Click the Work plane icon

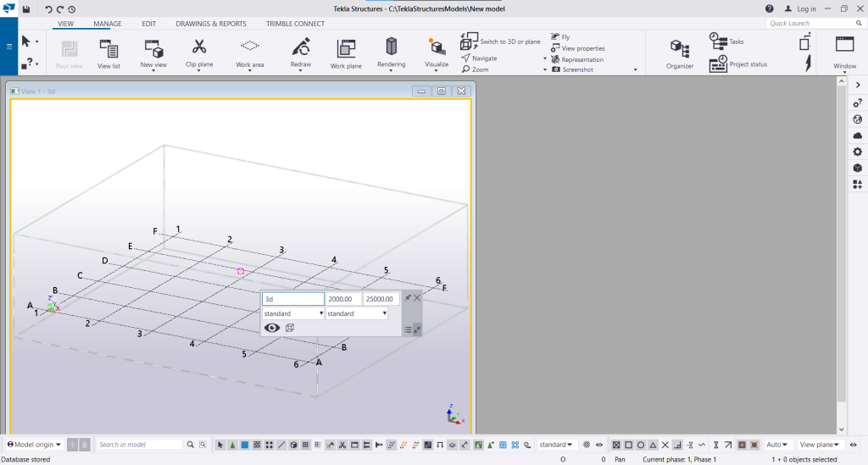tap(346, 48)
